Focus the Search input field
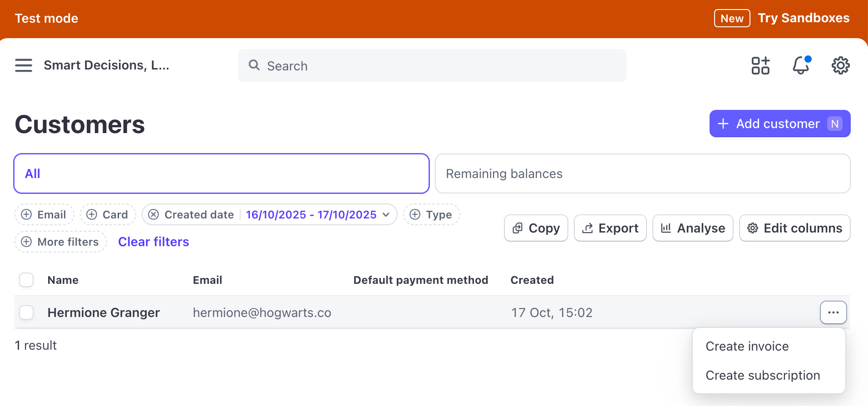This screenshot has width=868, height=406. coord(431,66)
